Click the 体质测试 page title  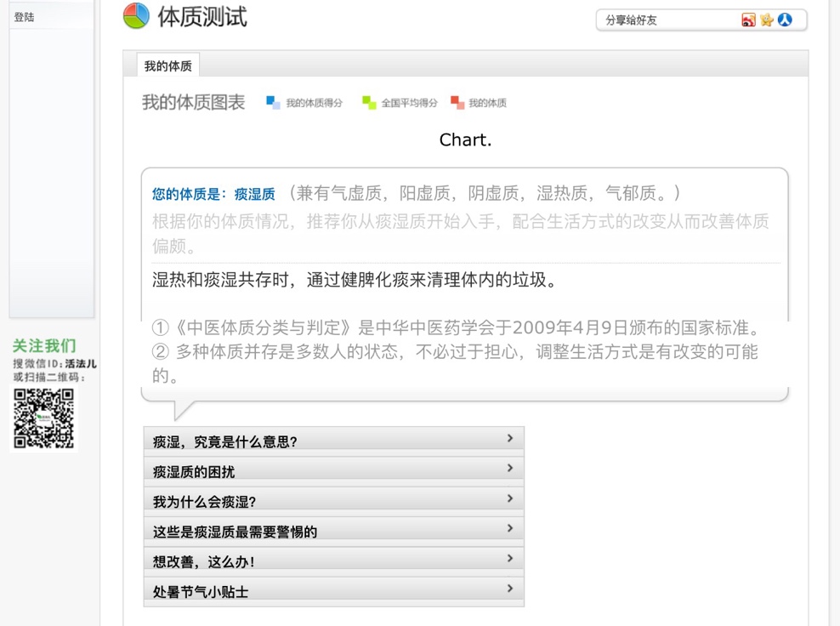[202, 16]
